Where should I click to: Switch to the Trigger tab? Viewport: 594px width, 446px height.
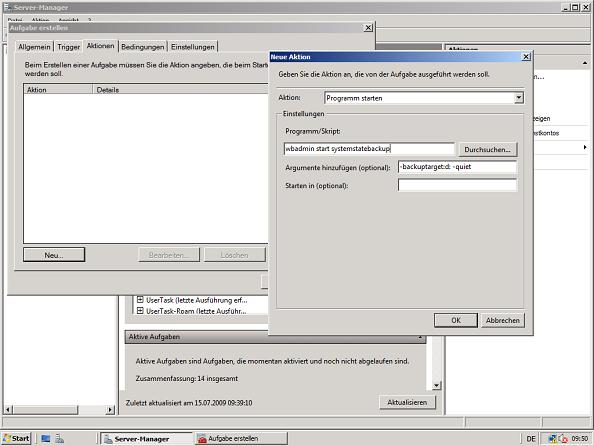click(x=69, y=47)
